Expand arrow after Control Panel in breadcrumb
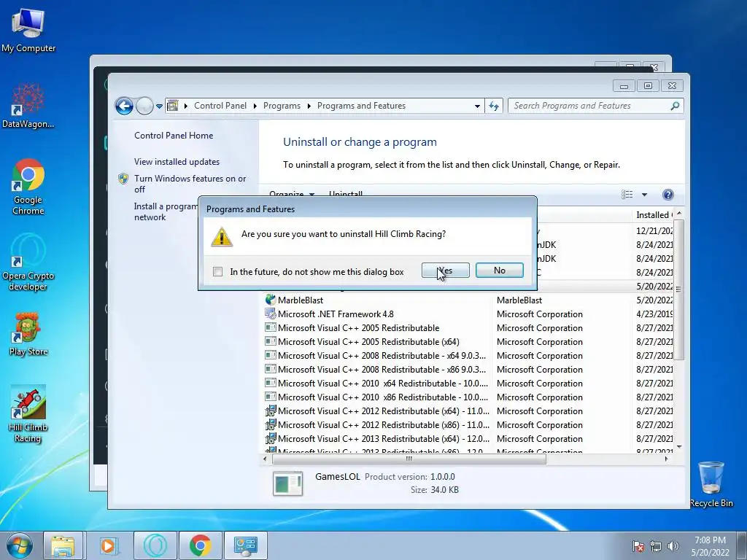The width and height of the screenshot is (747, 560). click(x=255, y=106)
